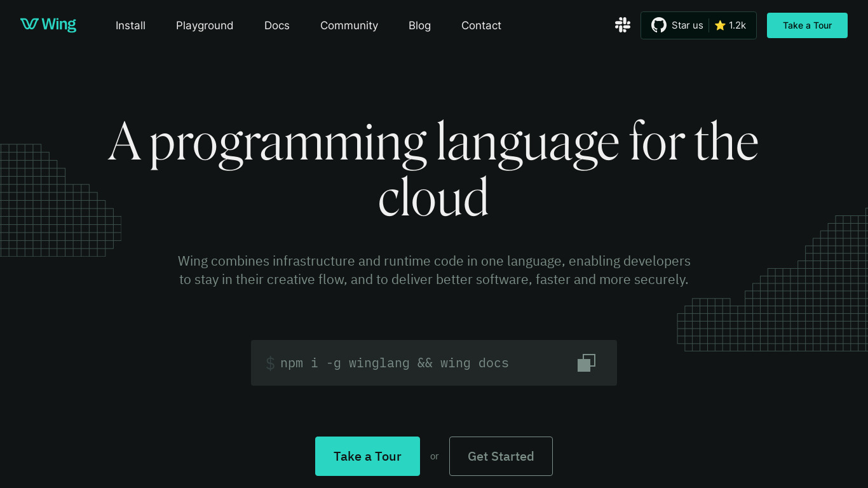
Task: Click the large Take a Tour button below the command
Action: [367, 456]
